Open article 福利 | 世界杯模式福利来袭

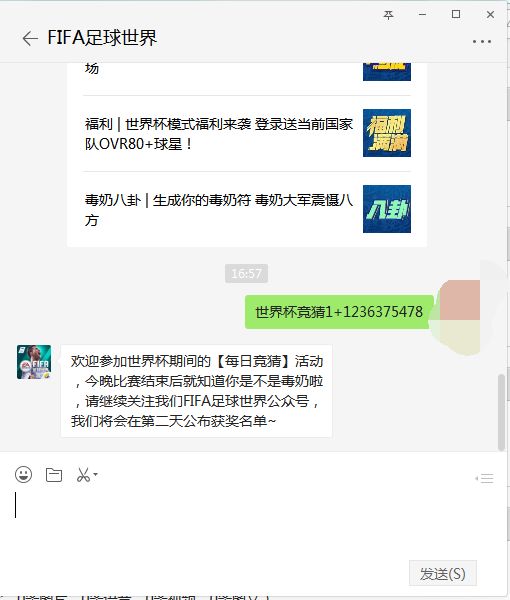coord(219,134)
